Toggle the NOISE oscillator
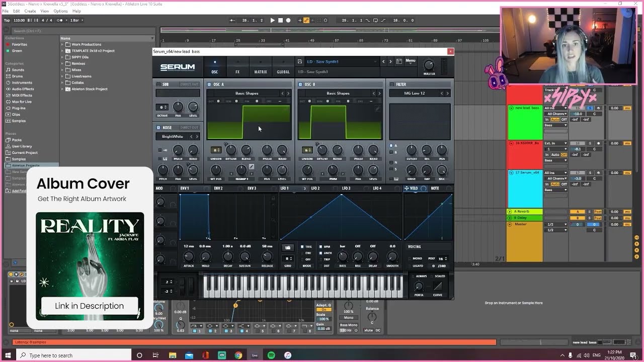Image resolution: width=644 pixels, height=362 pixels. pyautogui.click(x=158, y=128)
